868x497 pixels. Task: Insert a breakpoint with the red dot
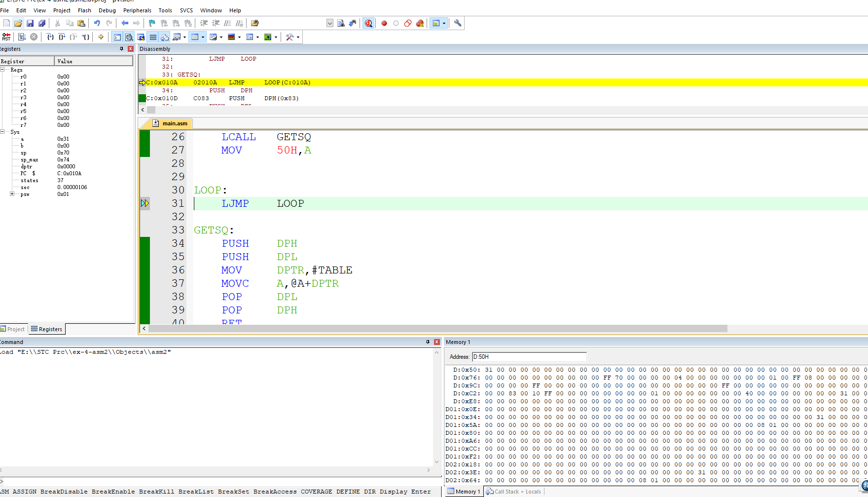pyautogui.click(x=384, y=23)
